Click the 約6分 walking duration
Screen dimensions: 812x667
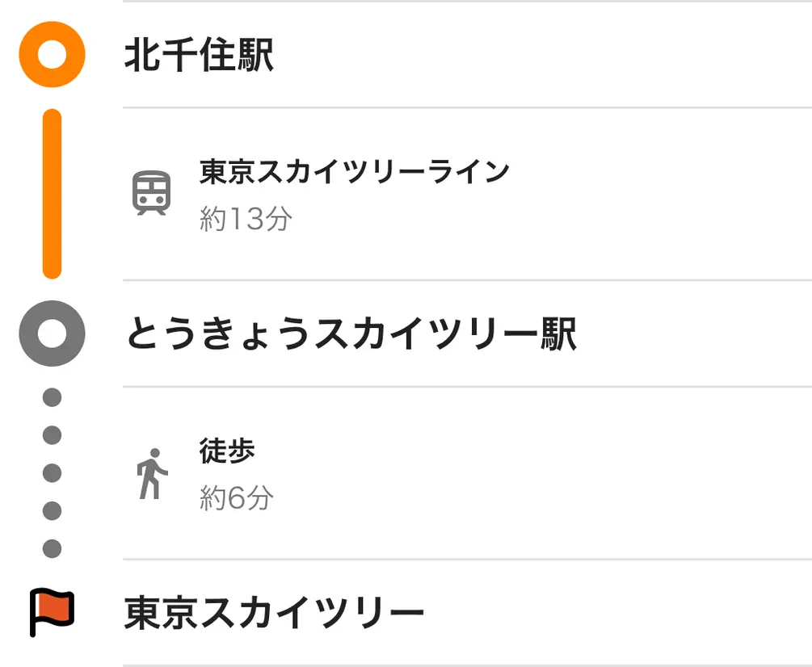[x=237, y=497]
